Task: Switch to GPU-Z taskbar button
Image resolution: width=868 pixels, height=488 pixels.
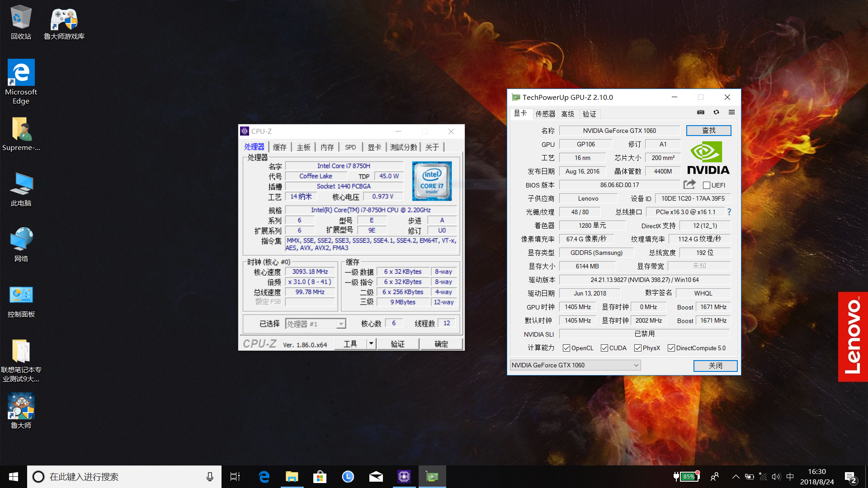Action: tap(432, 477)
